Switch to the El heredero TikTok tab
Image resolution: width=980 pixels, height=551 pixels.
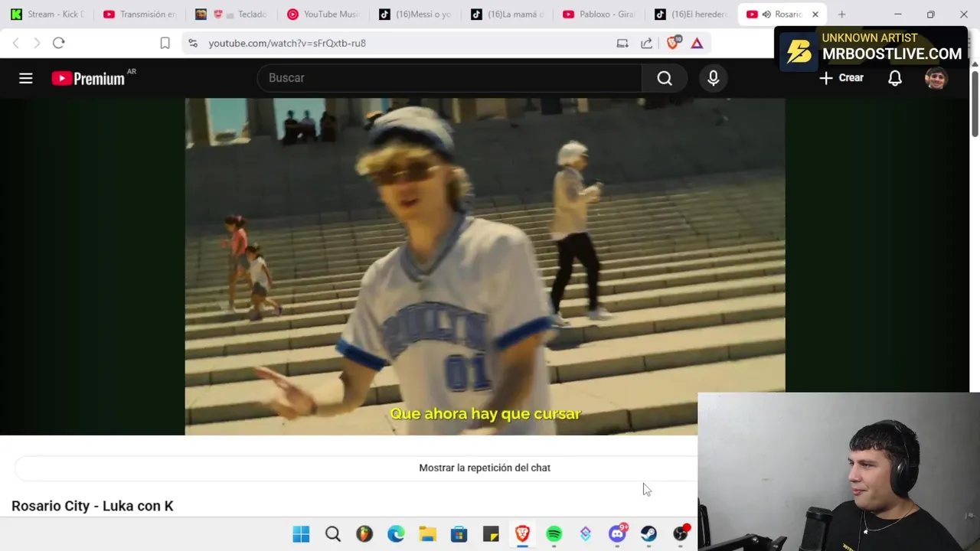click(x=691, y=14)
